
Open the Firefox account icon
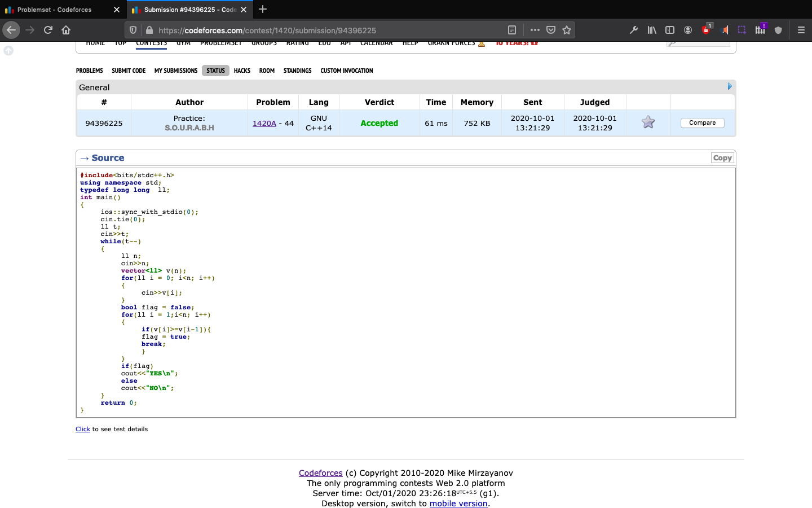(688, 30)
